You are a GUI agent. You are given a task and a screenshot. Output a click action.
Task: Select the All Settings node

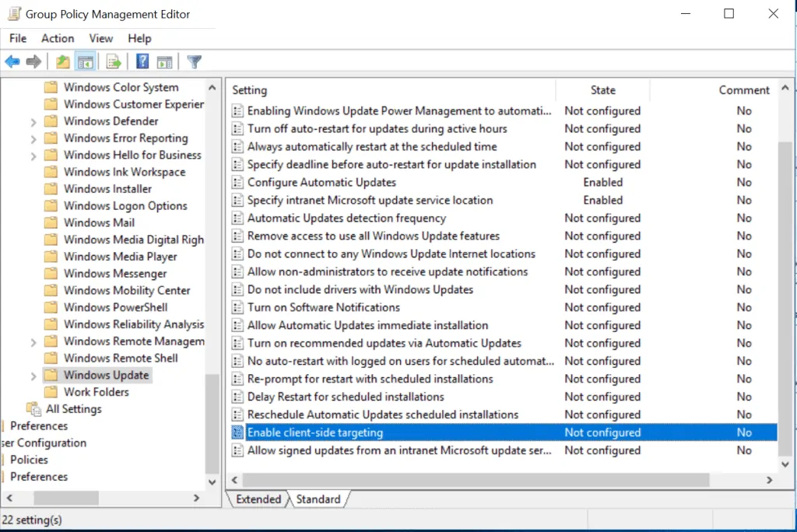pos(75,408)
